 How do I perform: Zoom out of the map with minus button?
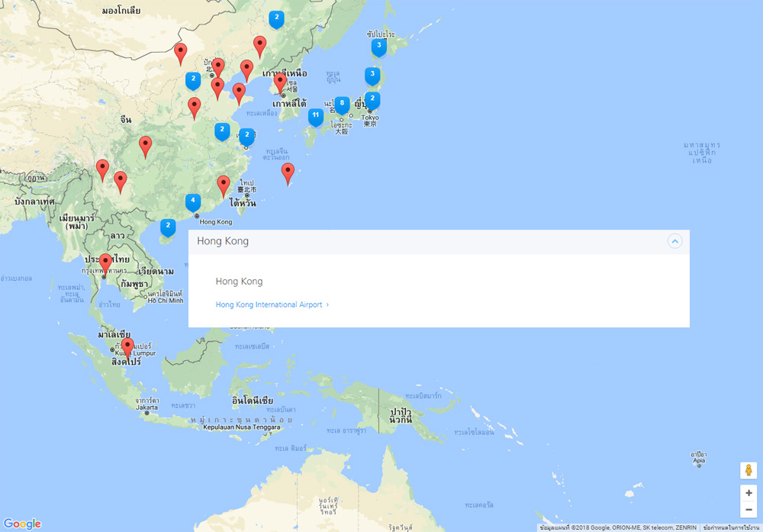749,509
